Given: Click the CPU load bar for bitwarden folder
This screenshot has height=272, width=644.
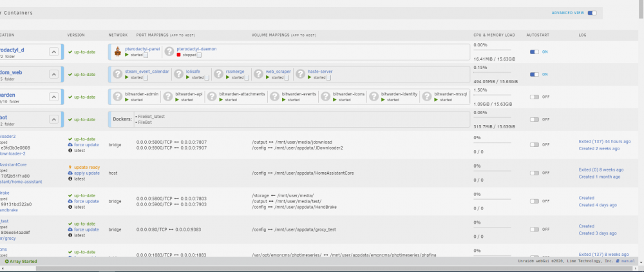Looking at the screenshot, I should (492, 96).
